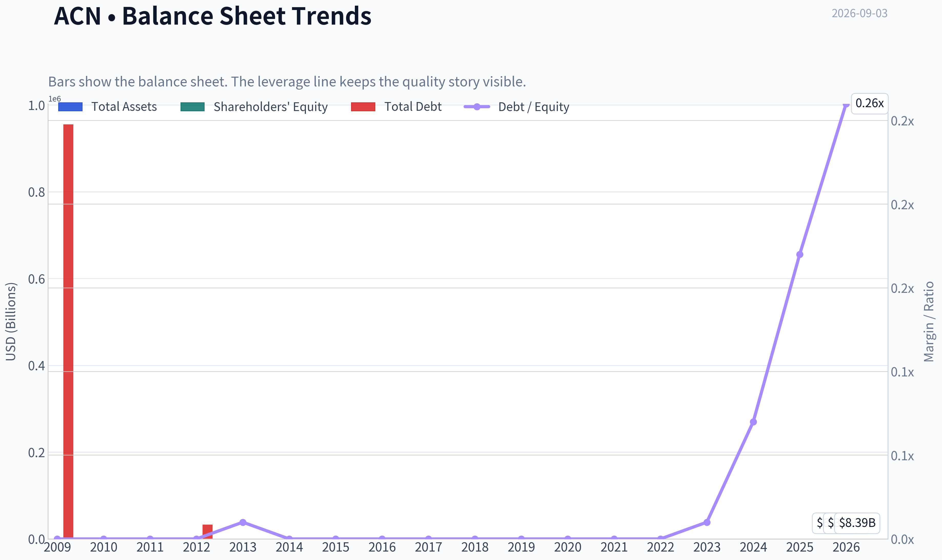Click the $8.39B value annotation
Viewport: 942px width, 560px height.
857,523
